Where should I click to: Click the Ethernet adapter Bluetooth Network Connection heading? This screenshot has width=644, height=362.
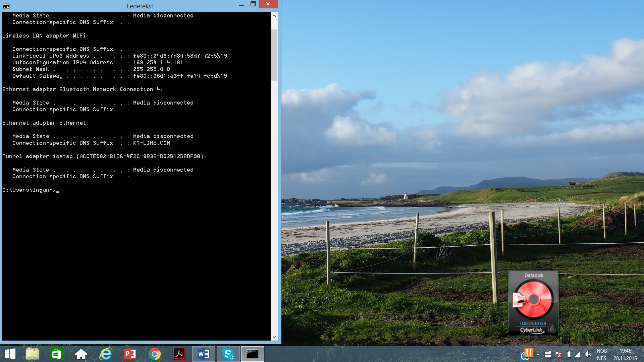pyautogui.click(x=83, y=89)
